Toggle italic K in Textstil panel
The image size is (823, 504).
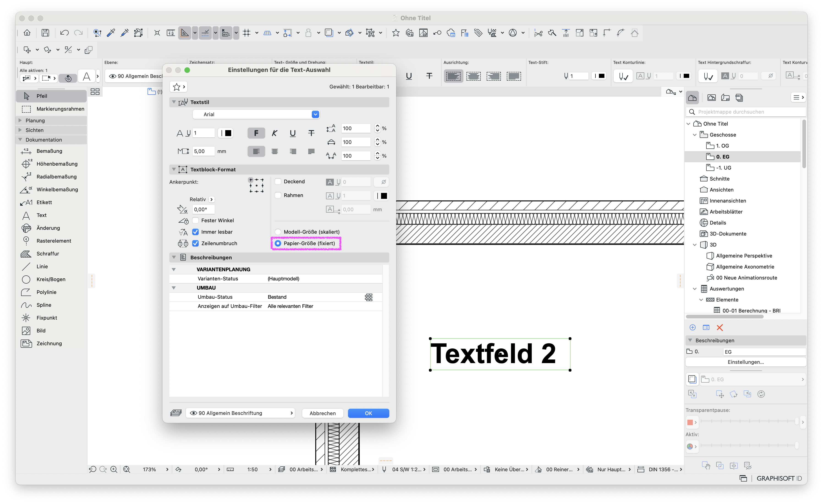click(x=274, y=133)
